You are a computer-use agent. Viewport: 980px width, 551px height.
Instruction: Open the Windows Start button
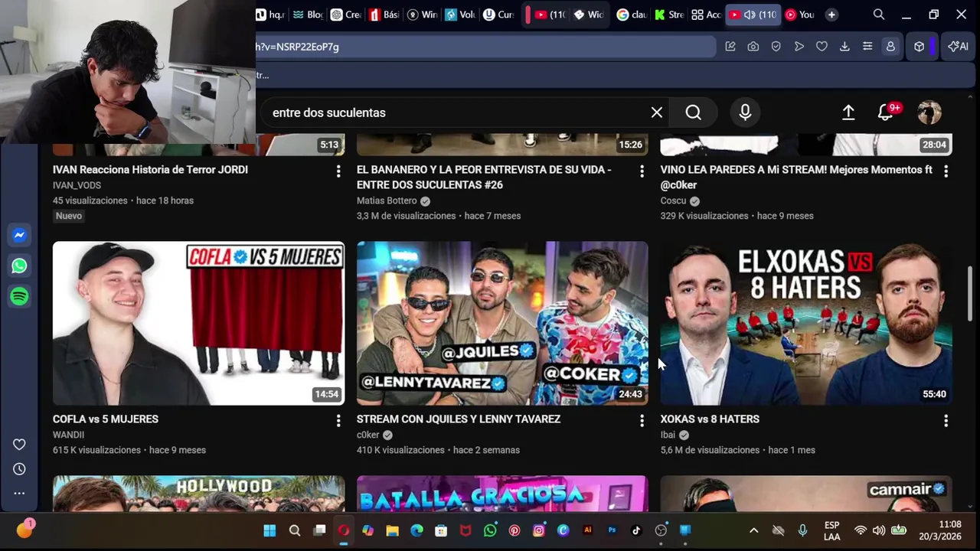click(x=269, y=530)
